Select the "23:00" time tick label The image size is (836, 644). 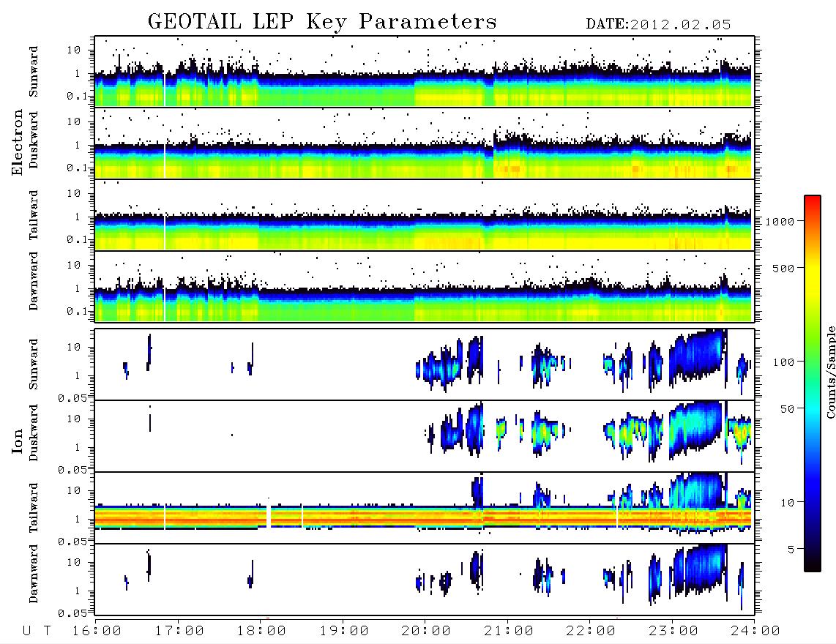click(x=673, y=632)
